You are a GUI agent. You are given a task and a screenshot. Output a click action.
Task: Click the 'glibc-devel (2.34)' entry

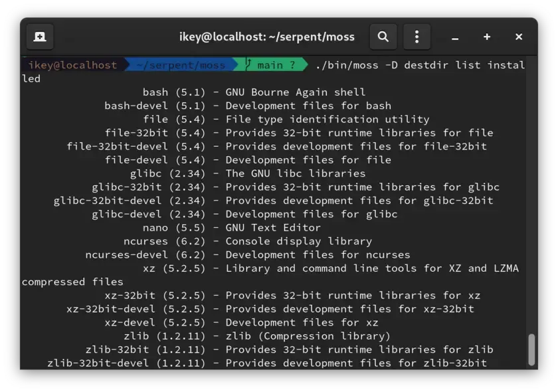pyautogui.click(x=148, y=214)
